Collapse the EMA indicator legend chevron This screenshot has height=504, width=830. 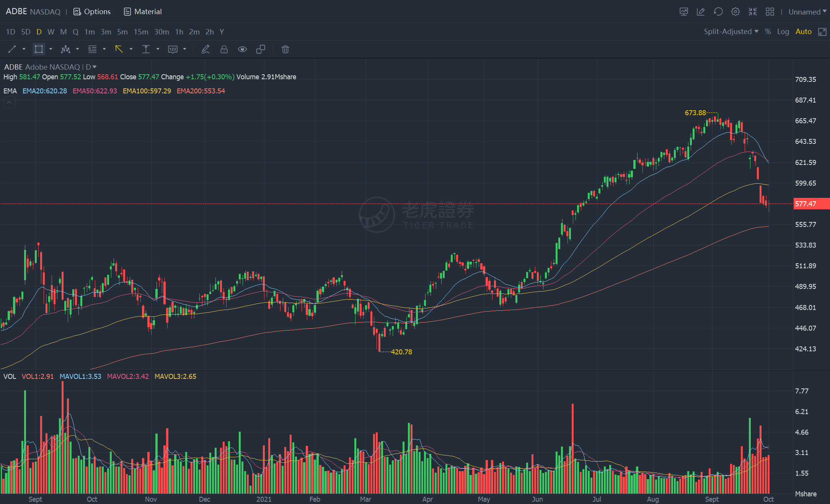coord(9,103)
